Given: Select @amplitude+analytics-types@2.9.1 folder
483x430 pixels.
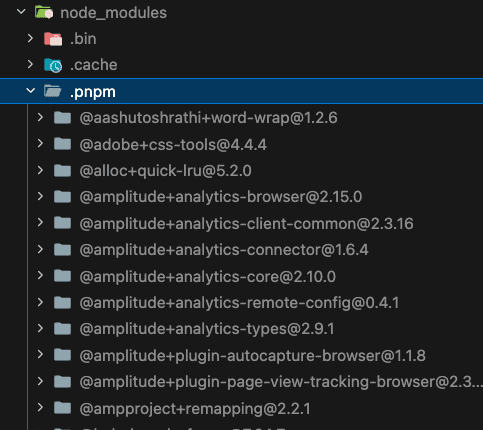Looking at the screenshot, I should point(207,329).
